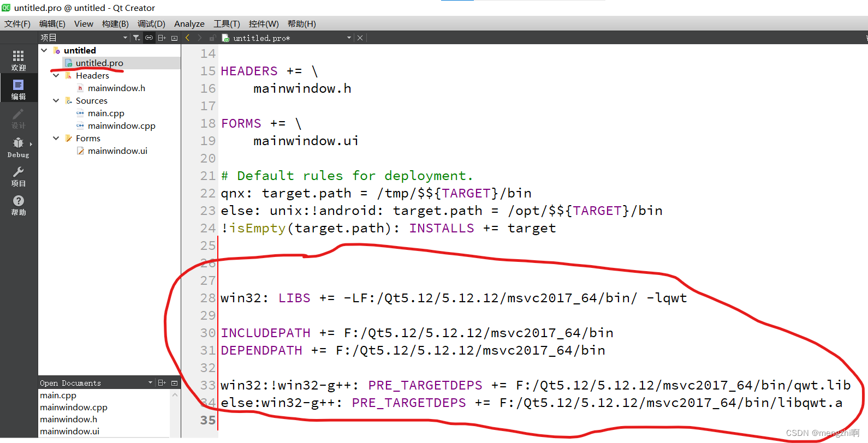The width and height of the screenshot is (868, 443).
Task: Open the Welcome (欢迎) mode
Action: [x=19, y=60]
